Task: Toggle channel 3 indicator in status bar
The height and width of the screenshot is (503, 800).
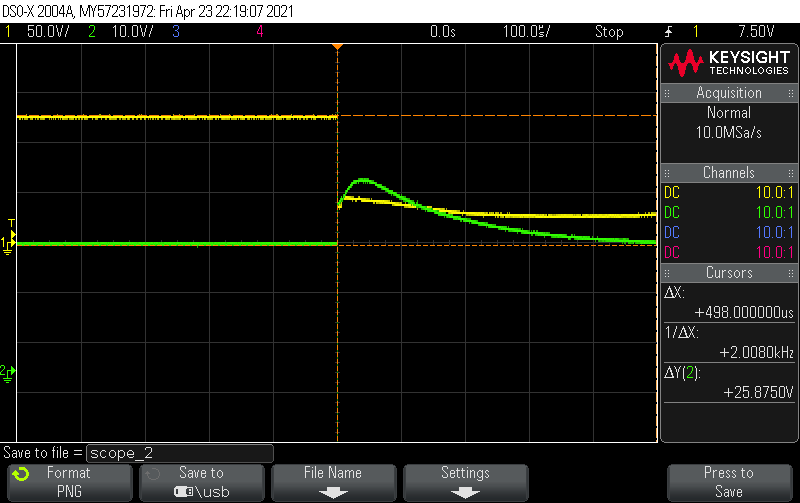Action: click(x=175, y=31)
